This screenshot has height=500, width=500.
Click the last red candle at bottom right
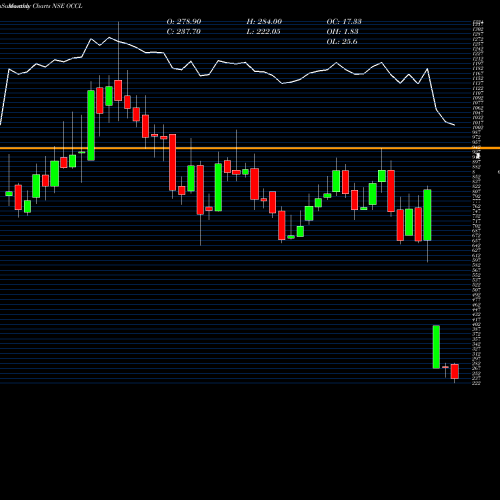(x=455, y=371)
